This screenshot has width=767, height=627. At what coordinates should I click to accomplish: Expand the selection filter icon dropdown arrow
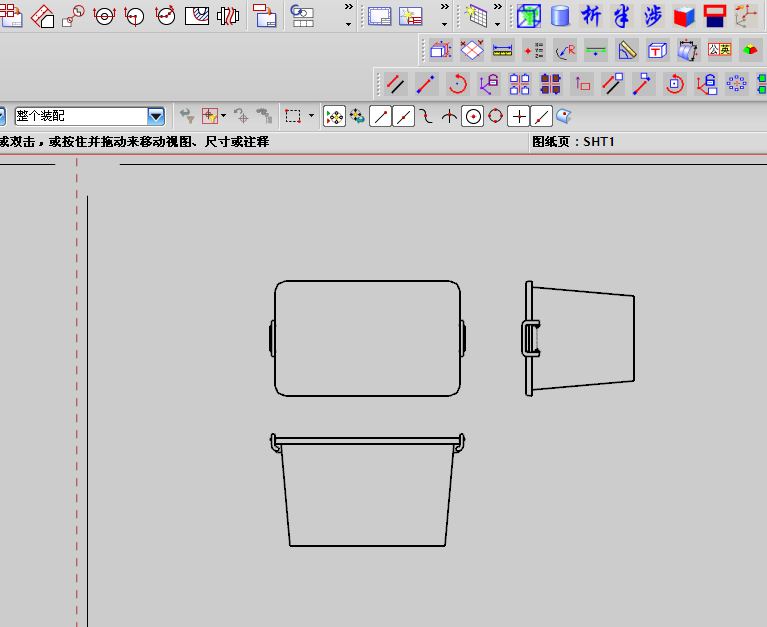point(223,116)
